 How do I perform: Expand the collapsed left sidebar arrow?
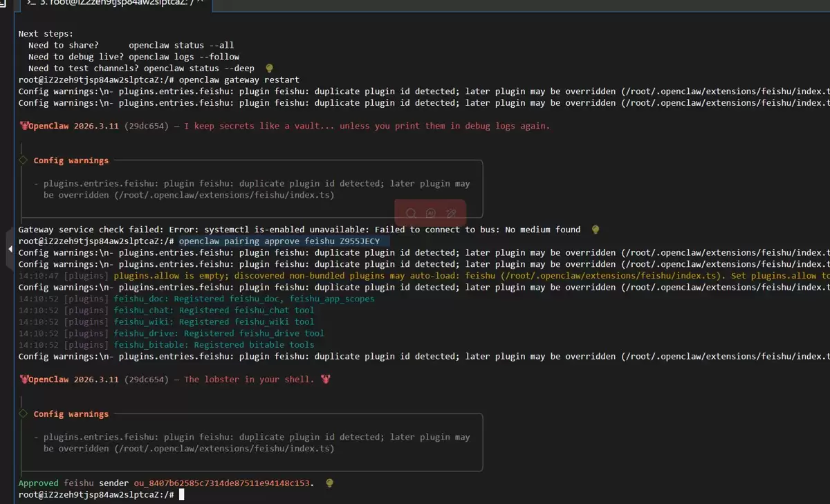click(x=10, y=249)
